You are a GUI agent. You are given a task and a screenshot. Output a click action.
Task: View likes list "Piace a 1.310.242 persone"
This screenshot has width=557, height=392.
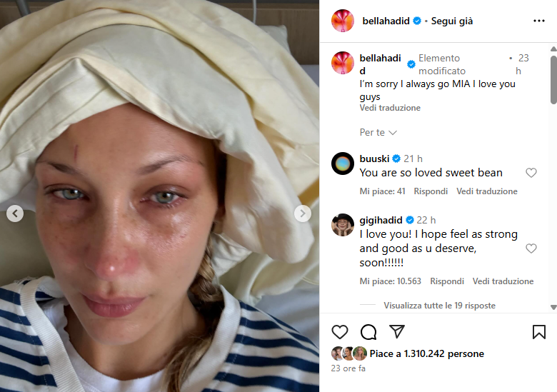(426, 353)
